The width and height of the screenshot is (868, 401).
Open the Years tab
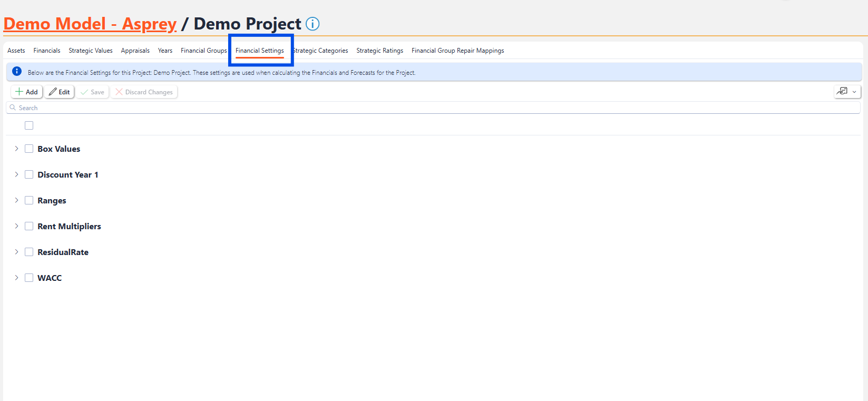(165, 51)
